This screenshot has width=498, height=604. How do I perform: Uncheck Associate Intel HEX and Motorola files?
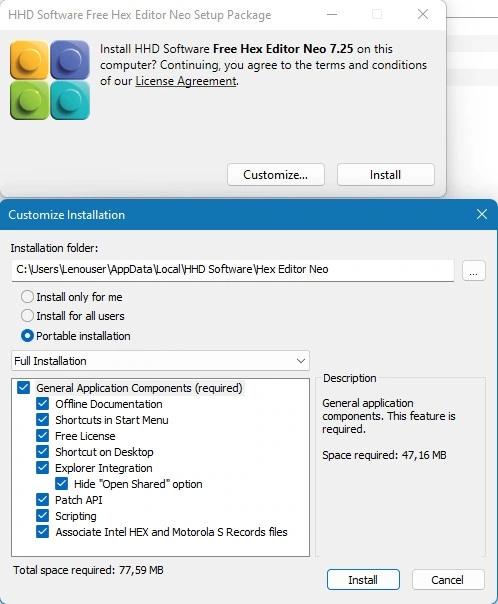point(42,532)
